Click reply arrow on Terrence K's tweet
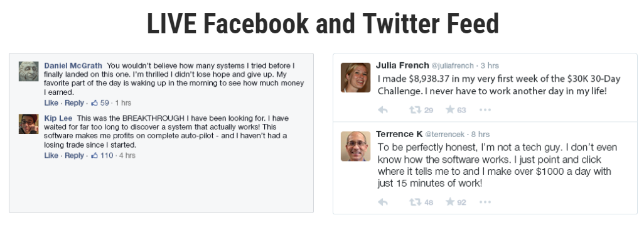This screenshot has width=644, height=232. (383, 202)
